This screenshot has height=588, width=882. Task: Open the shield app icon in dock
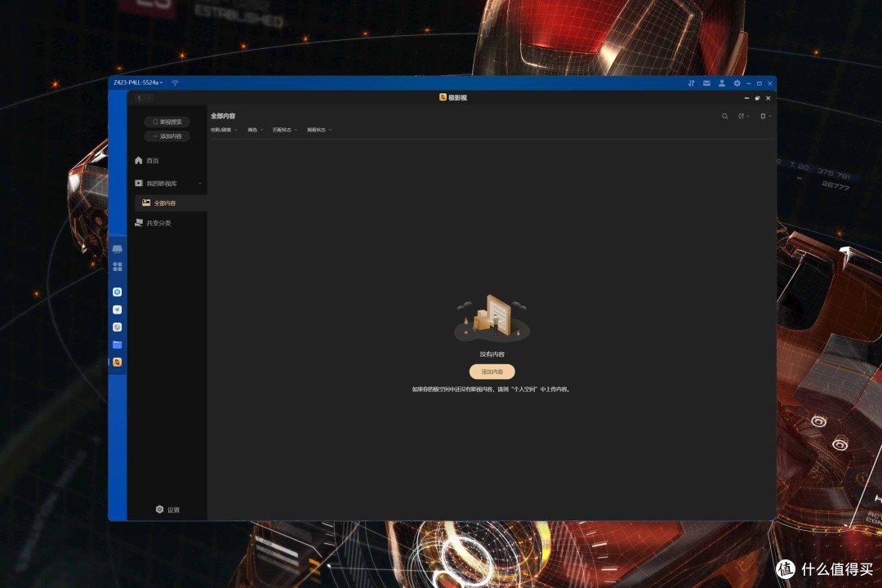pyautogui.click(x=117, y=292)
